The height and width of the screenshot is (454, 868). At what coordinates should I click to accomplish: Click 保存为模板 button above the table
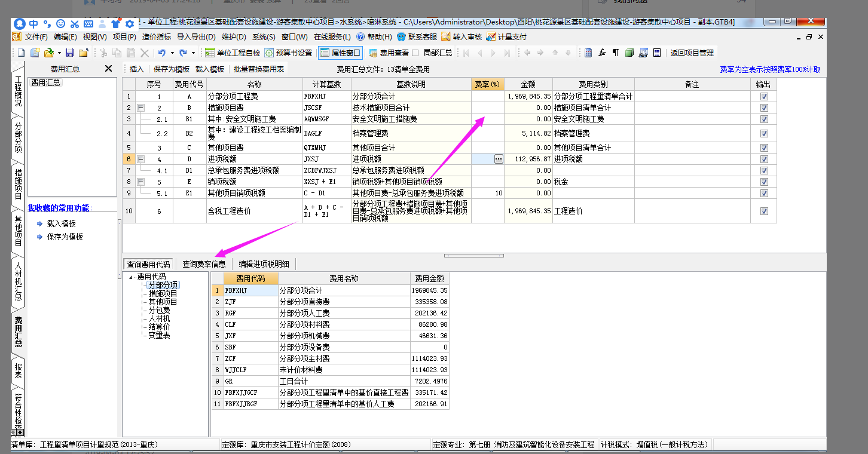tap(172, 69)
